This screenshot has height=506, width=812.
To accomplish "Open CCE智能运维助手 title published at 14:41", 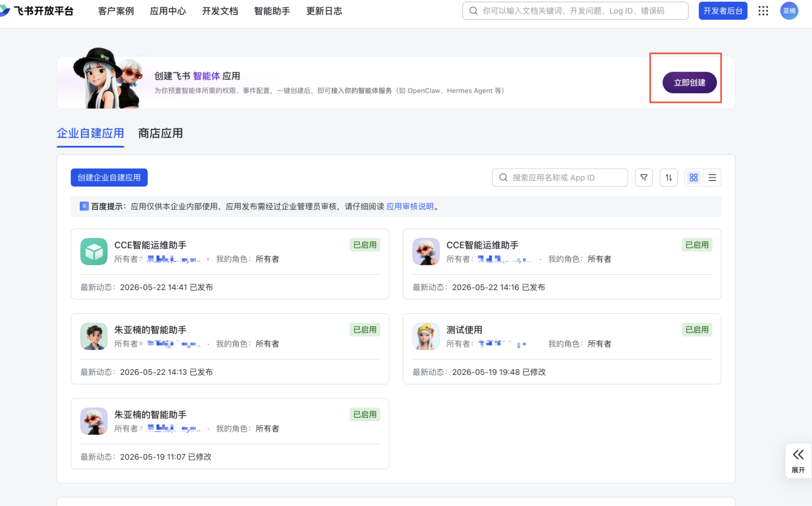I will point(150,245).
